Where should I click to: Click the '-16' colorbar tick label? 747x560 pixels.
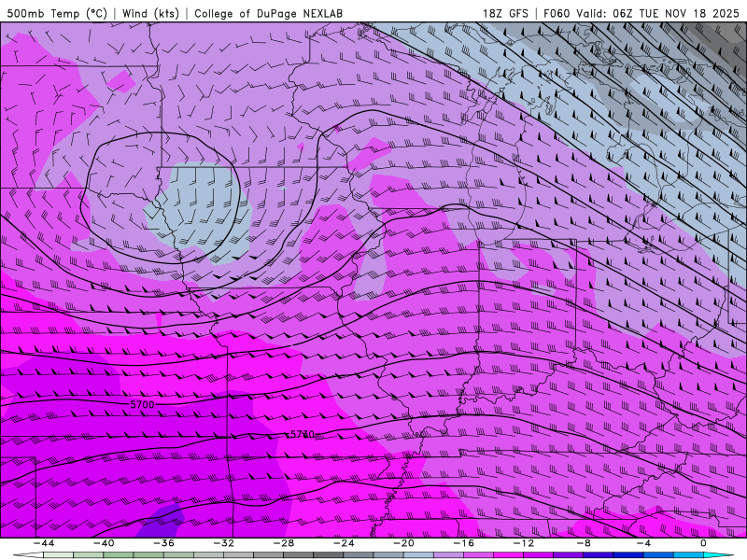464,543
